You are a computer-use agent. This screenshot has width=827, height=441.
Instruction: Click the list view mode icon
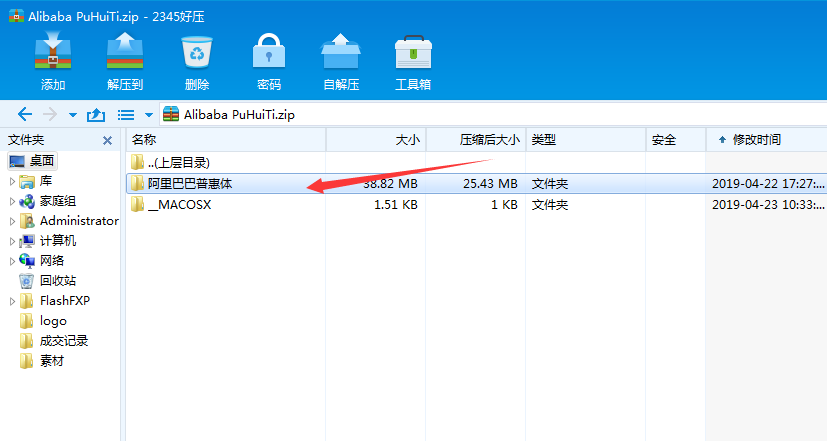pyautogui.click(x=126, y=114)
